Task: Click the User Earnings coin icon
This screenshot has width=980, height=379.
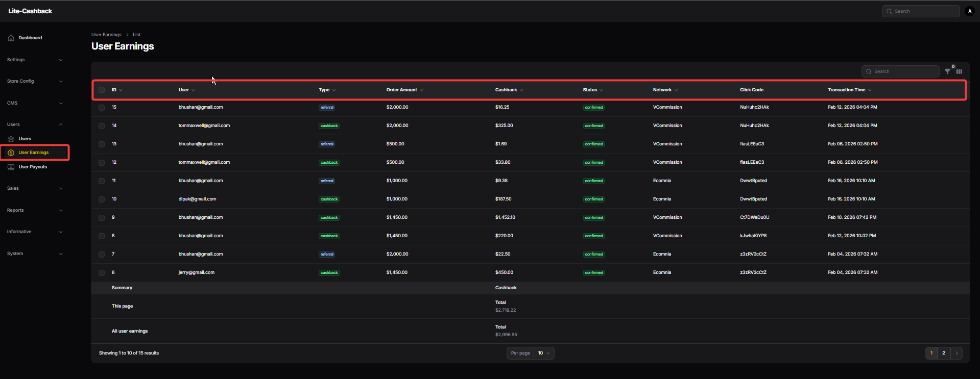Action: pos(11,153)
